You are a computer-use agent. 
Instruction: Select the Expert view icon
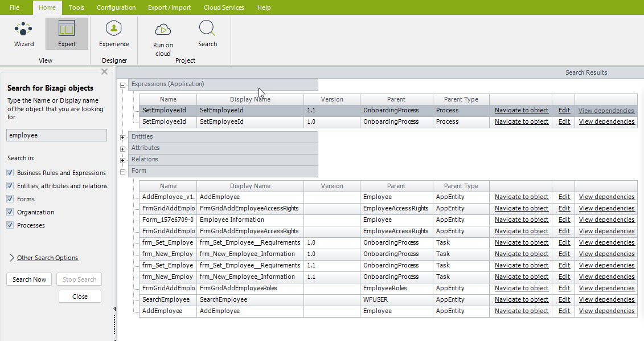(67, 34)
